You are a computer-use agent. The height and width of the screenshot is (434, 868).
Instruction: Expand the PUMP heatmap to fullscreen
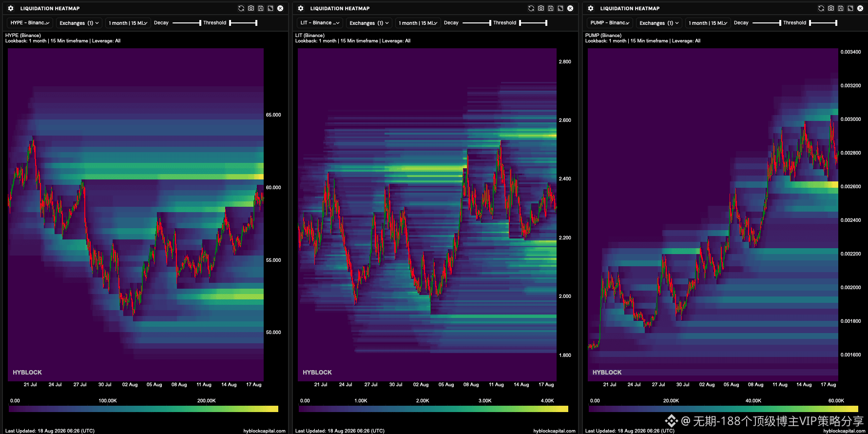pos(850,8)
